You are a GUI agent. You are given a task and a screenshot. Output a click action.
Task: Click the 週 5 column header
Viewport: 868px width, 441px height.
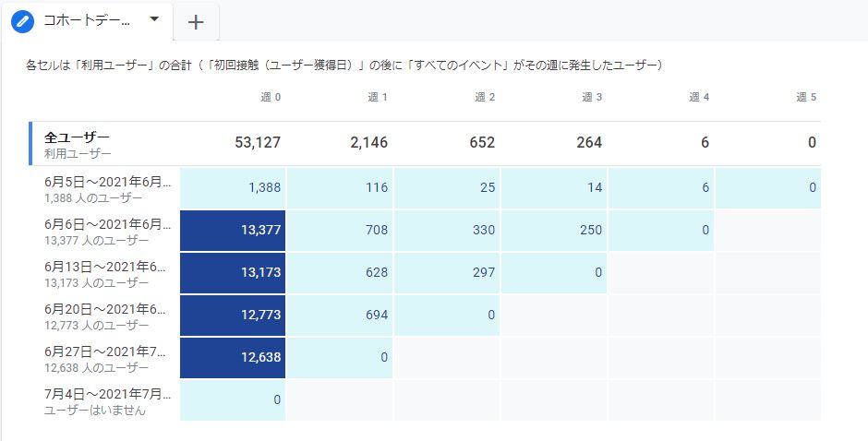pyautogui.click(x=806, y=98)
